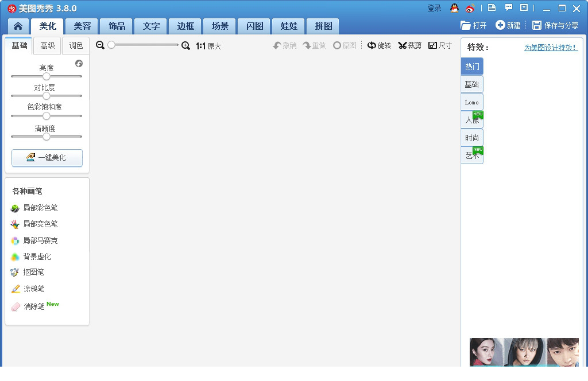
Task: Open the 尺寸 resize tool
Action: 440,45
